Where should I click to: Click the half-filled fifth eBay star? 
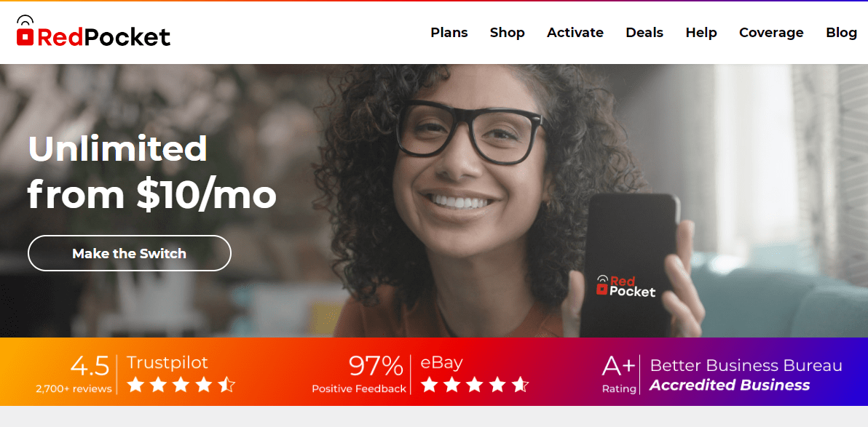[521, 384]
